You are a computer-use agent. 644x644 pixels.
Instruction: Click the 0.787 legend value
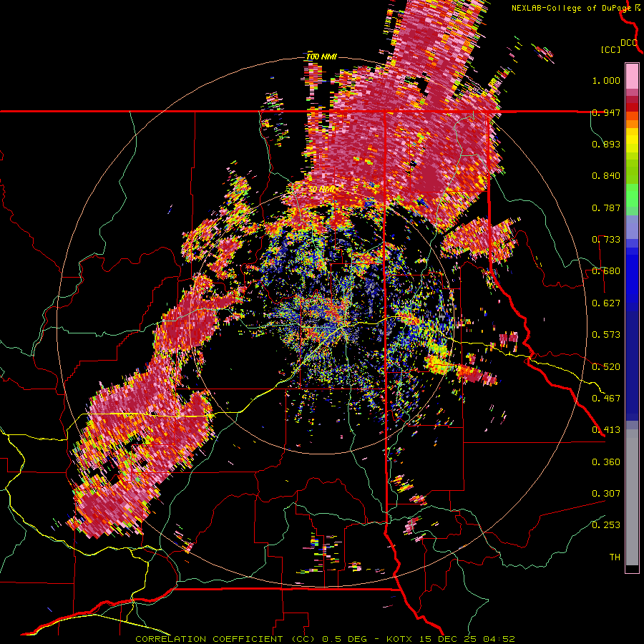pos(606,208)
